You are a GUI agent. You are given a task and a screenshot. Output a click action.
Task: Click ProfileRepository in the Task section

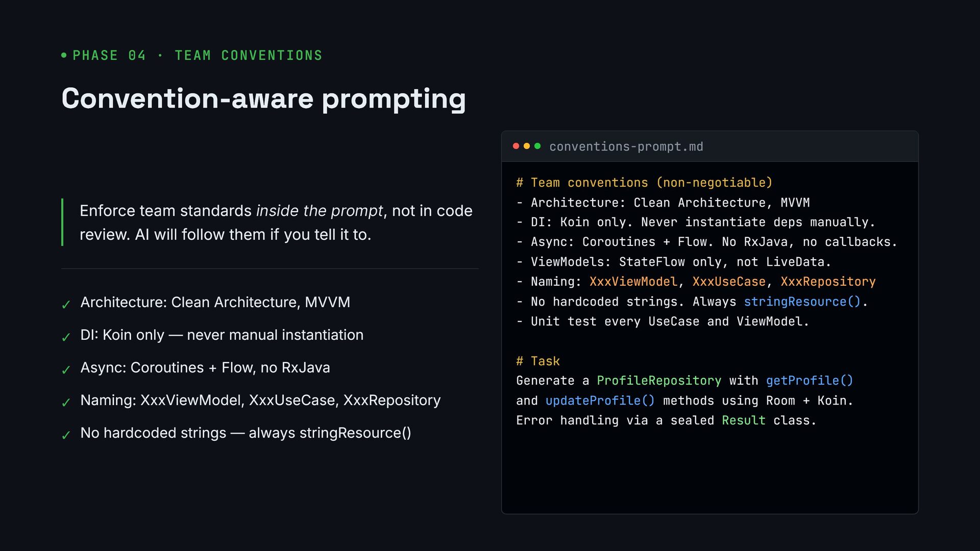tap(659, 381)
